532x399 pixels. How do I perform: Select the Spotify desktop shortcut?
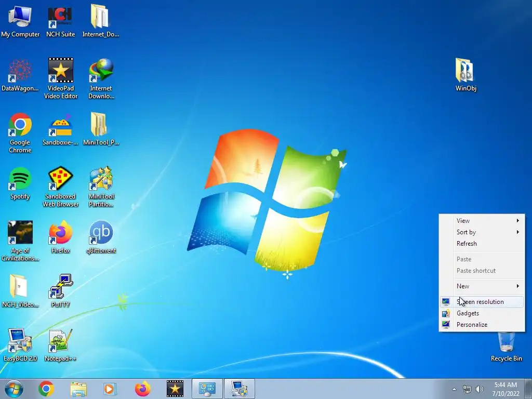tap(20, 183)
